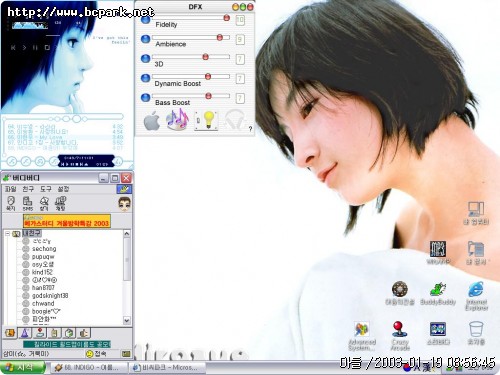Select buddy boogie in the list

46,311
